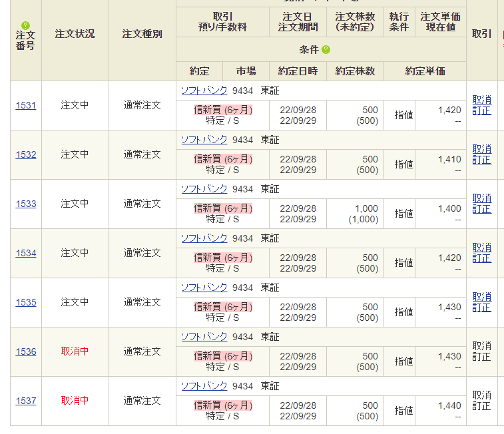Open order number 1532
The height and width of the screenshot is (434, 504).
pos(26,154)
